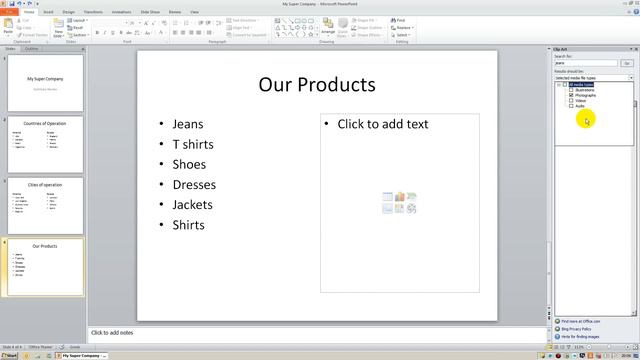The image size is (640, 360).
Task: Center text in Paragraph group
Action: [x=183, y=33]
